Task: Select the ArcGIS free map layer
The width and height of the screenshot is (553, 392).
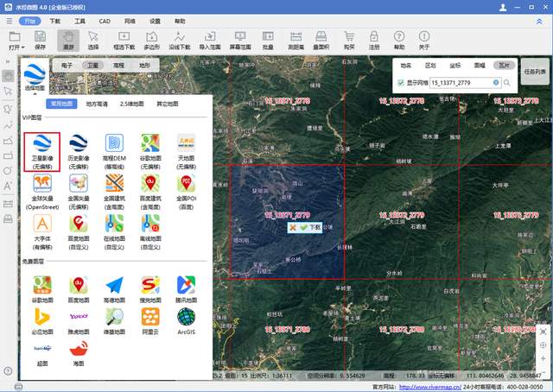Action: click(x=186, y=320)
